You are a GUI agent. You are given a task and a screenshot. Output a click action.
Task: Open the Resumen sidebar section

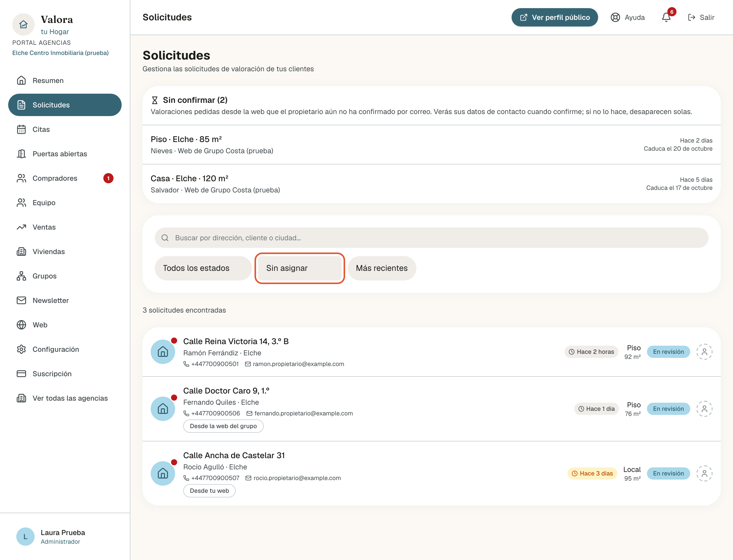[65, 80]
